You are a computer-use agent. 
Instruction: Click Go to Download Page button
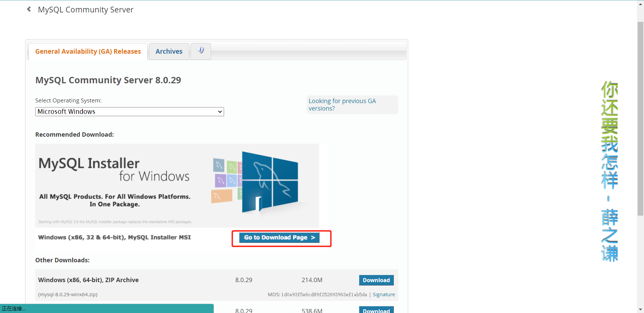click(279, 237)
